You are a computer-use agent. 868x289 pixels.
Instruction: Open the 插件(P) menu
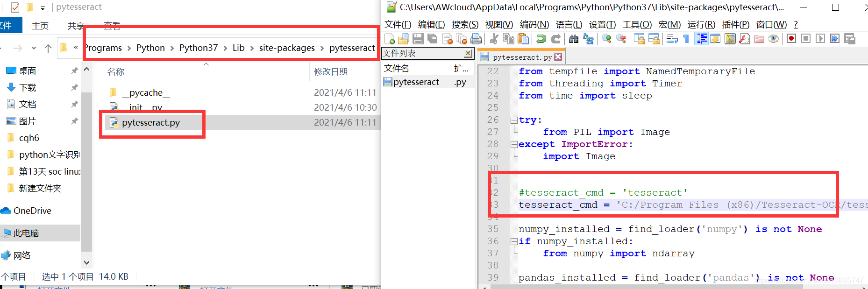click(736, 25)
